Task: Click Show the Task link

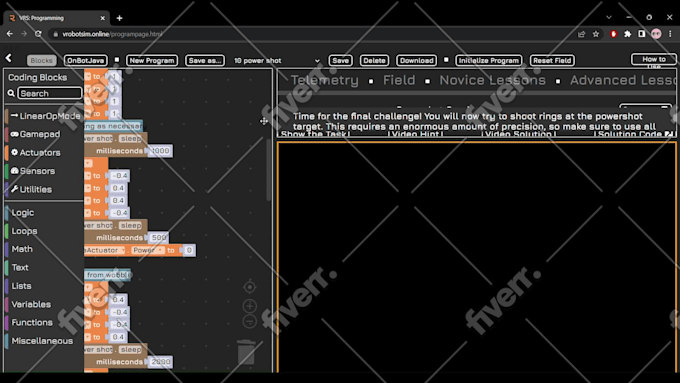Action: [x=314, y=134]
